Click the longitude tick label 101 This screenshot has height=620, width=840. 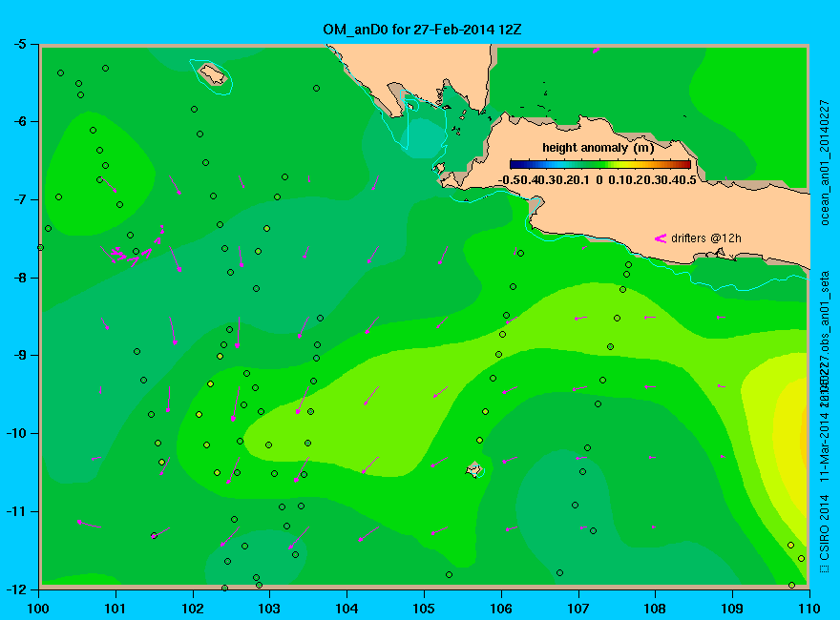(x=115, y=609)
